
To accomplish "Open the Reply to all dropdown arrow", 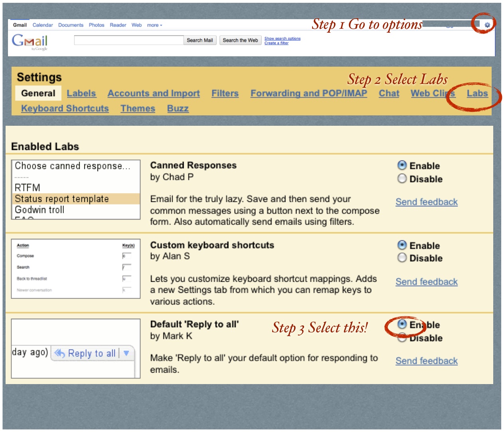I will pyautogui.click(x=126, y=353).
